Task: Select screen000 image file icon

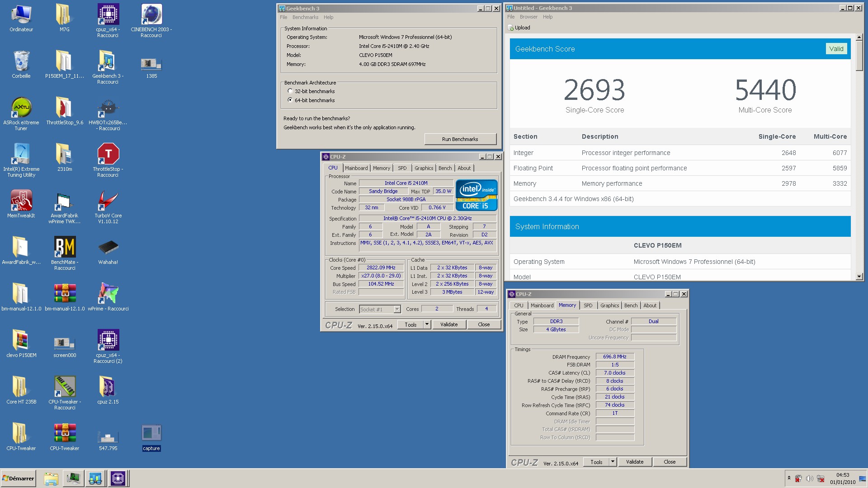Action: [x=64, y=347]
